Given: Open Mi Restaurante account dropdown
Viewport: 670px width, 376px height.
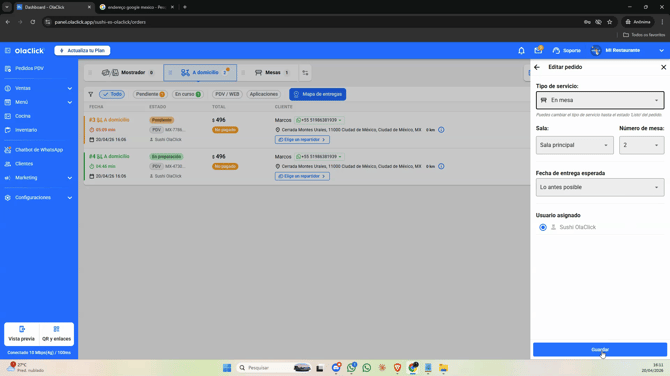Looking at the screenshot, I should click(x=627, y=50).
